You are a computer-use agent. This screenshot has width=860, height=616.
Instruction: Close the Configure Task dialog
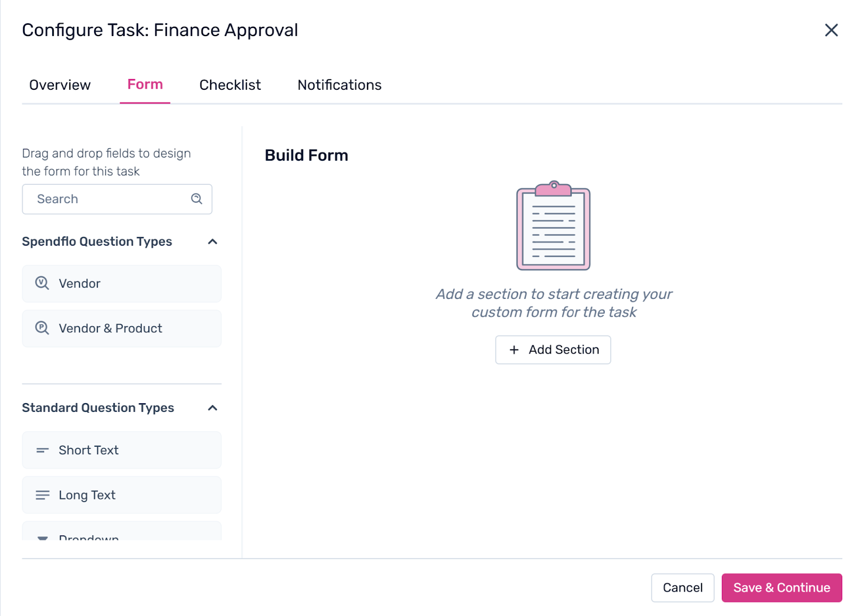(831, 30)
